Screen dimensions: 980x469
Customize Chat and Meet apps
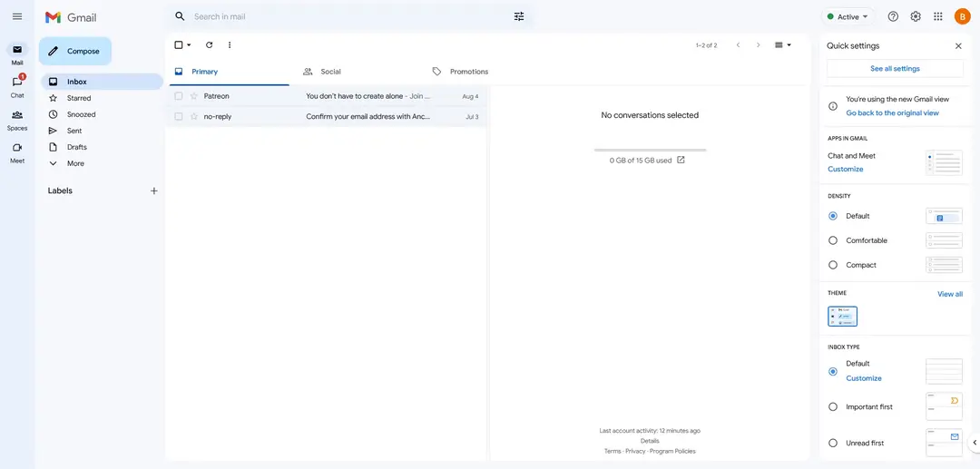point(845,170)
